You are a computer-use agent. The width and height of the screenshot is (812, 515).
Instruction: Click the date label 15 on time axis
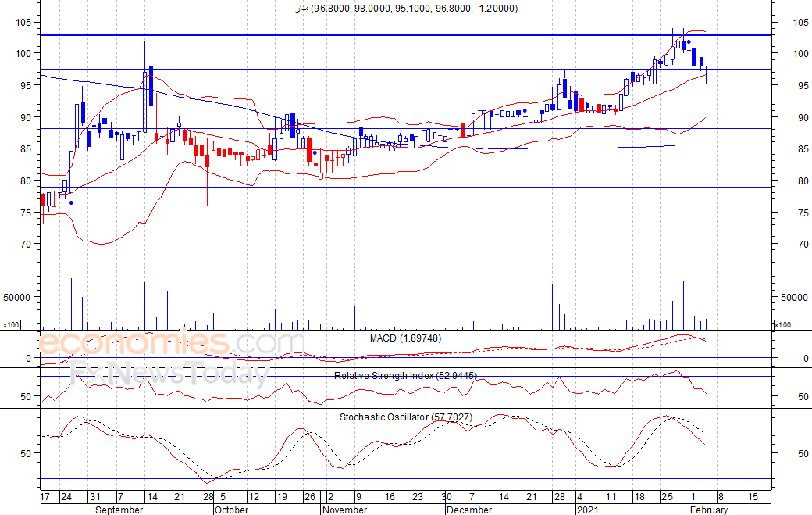(x=752, y=497)
